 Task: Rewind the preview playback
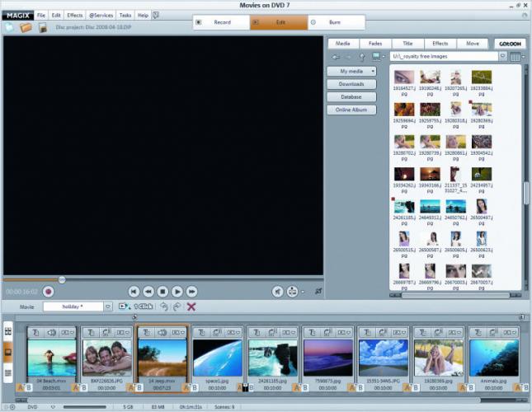[148, 292]
